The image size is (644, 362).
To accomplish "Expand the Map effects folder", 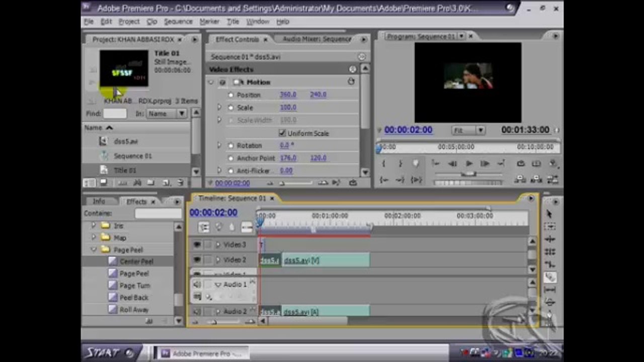I will point(94,237).
